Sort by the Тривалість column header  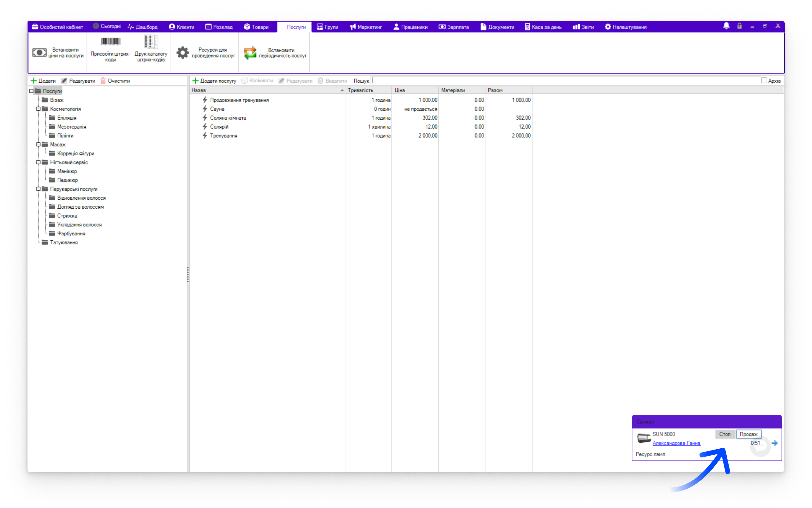pos(369,90)
